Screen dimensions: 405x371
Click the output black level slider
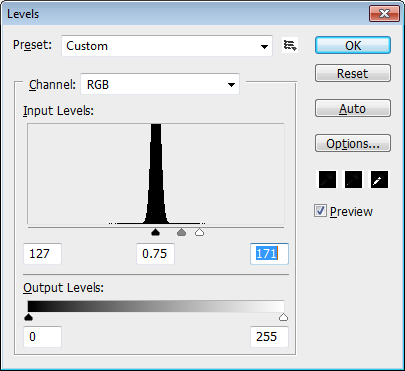(x=29, y=317)
